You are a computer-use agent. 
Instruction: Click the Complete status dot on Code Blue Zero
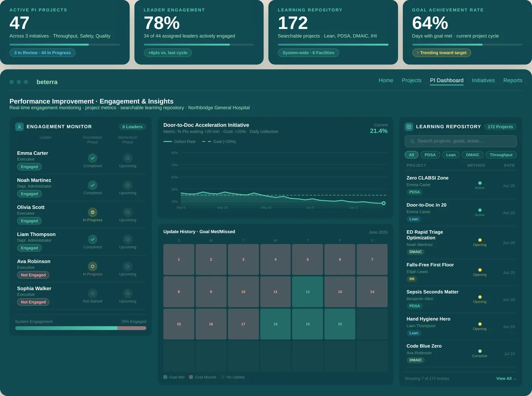pos(480,351)
